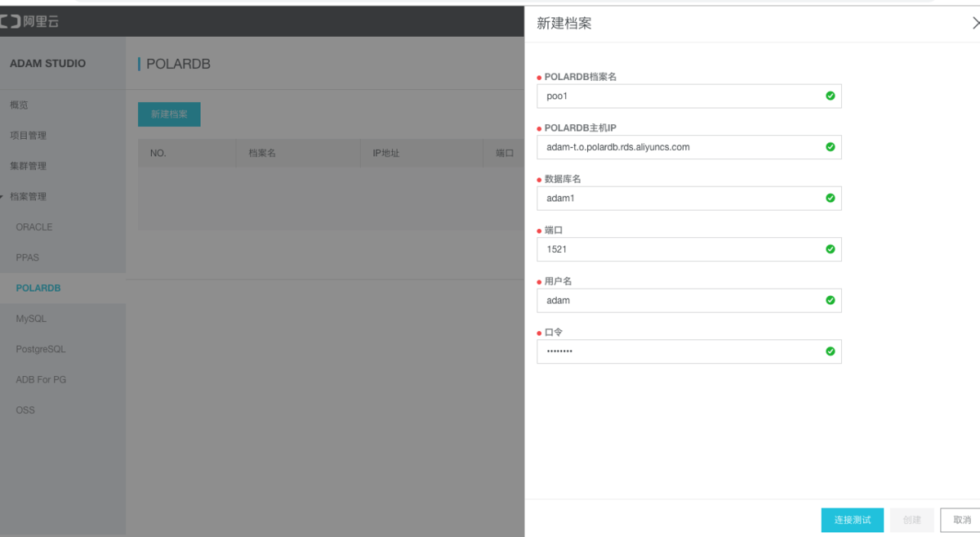Collapse the 档案管理 menu arrow
Screen dimensions: 980x537
coord(2,196)
